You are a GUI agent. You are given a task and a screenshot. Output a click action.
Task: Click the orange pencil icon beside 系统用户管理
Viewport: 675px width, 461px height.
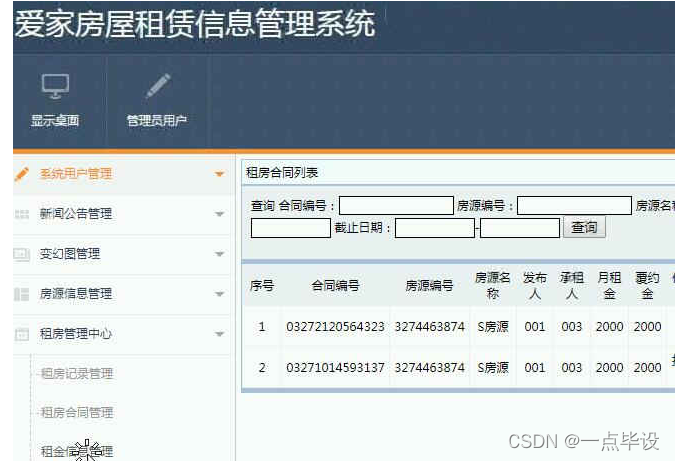point(22,174)
